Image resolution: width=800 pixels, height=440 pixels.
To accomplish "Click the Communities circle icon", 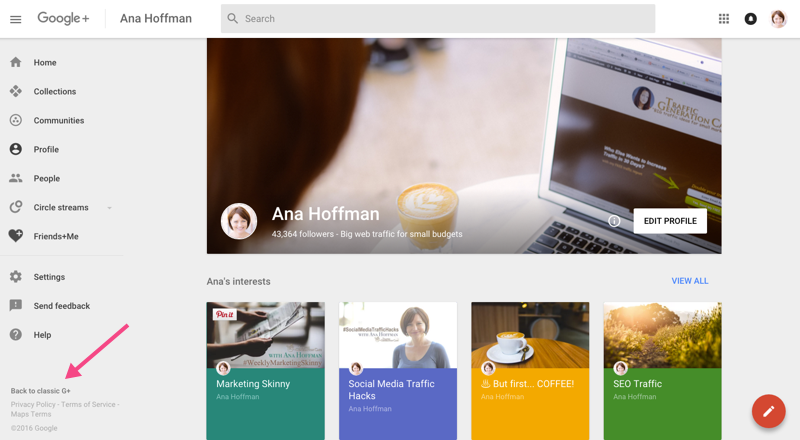I will point(16,120).
